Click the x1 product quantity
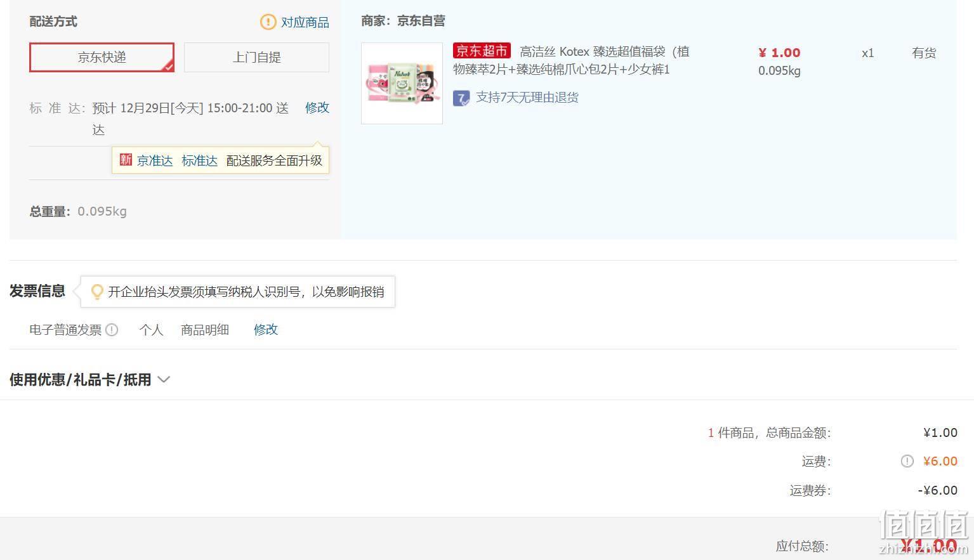Image resolution: width=974 pixels, height=560 pixels. pyautogui.click(x=868, y=53)
